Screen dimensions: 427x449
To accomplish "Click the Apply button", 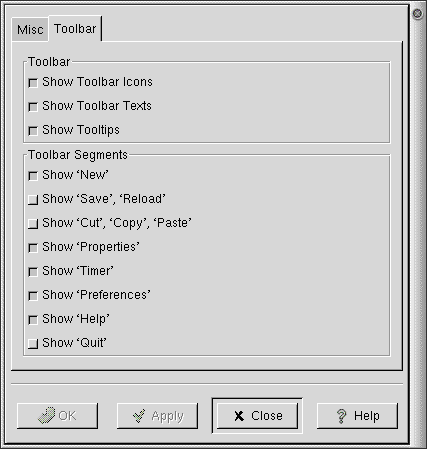I will coord(157,416).
